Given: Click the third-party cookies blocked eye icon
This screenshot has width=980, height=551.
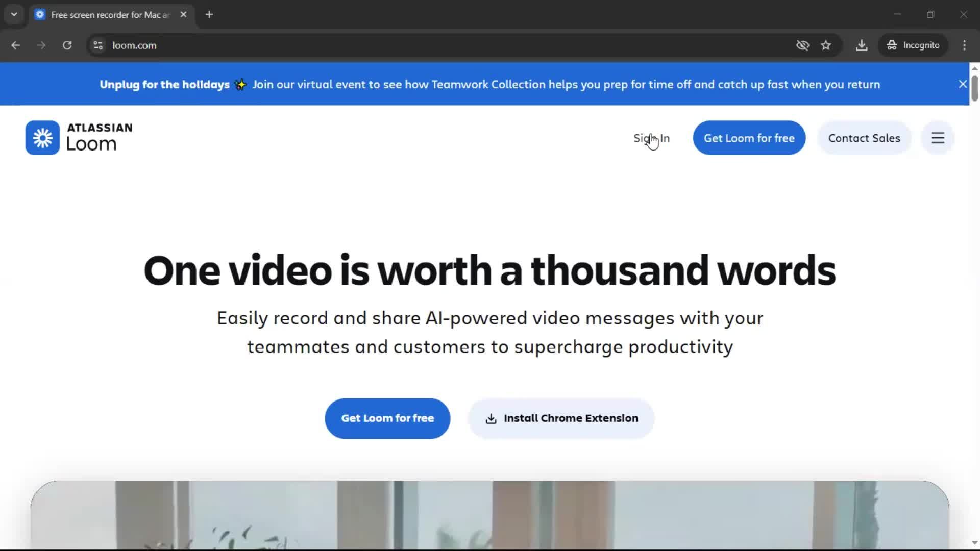Looking at the screenshot, I should [x=802, y=45].
